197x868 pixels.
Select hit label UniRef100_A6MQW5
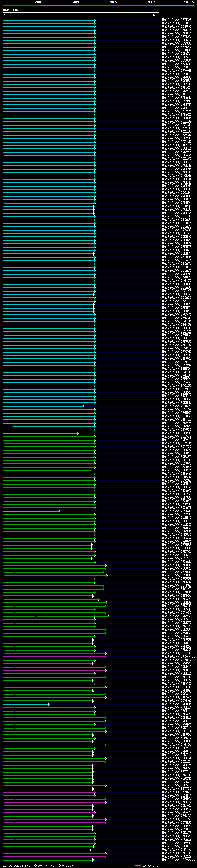coord(177,118)
